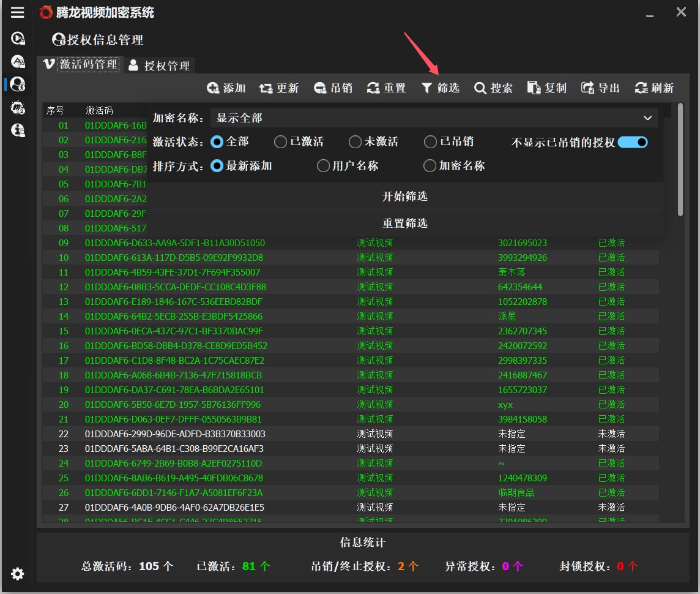Select row 10 code ending 09E92F9932D8
The image size is (700, 594).
(x=174, y=258)
